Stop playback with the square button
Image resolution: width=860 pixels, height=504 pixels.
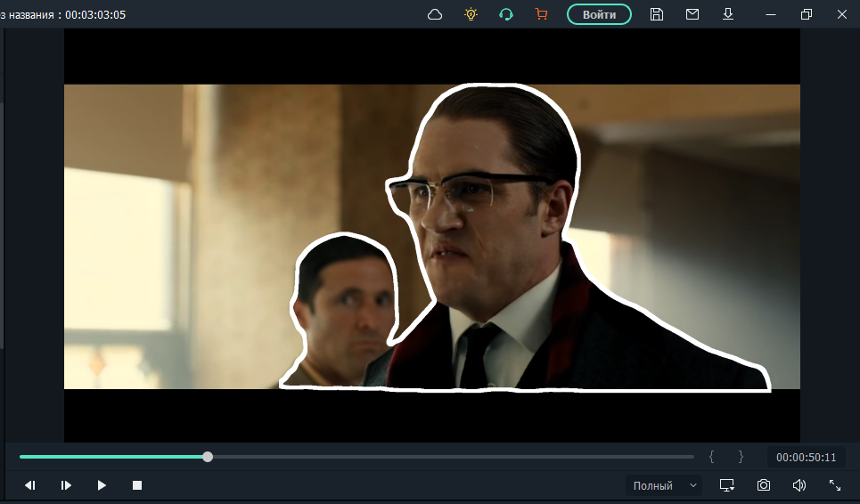pyautogui.click(x=137, y=485)
